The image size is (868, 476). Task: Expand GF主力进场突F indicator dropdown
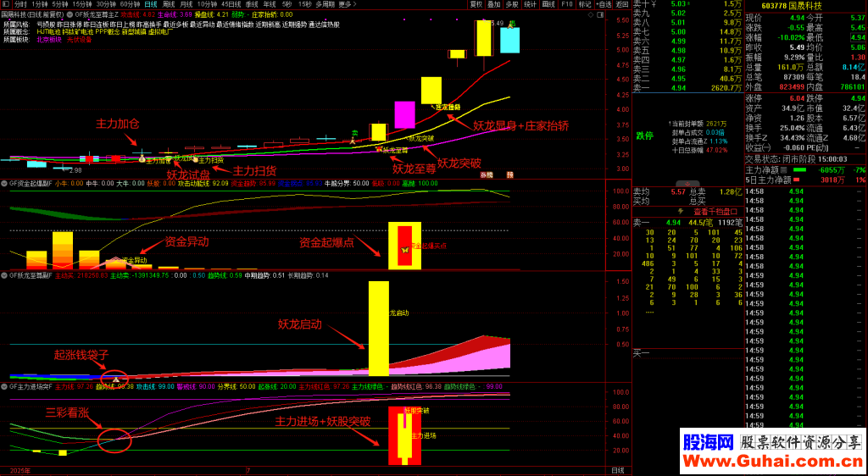click(6, 386)
